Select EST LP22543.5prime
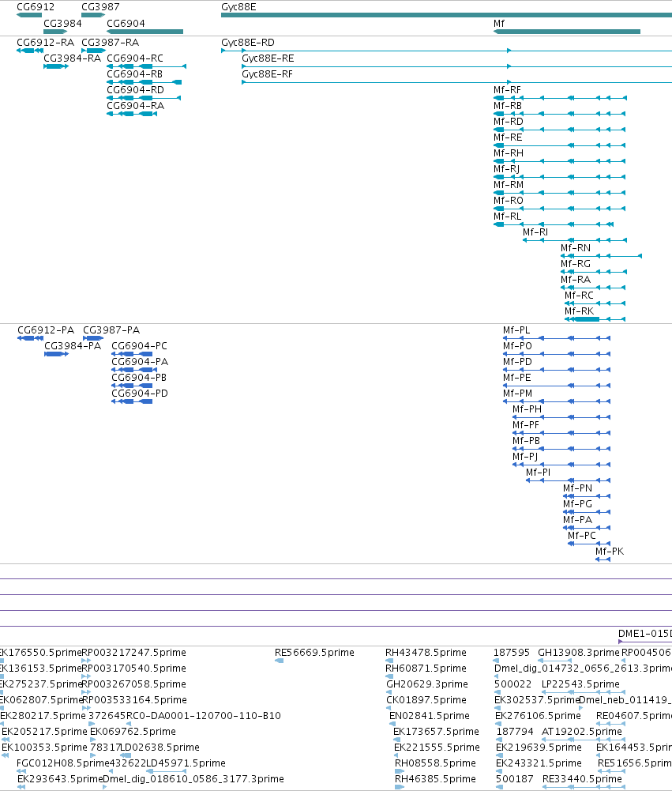The height and width of the screenshot is (791, 672). coord(580,684)
